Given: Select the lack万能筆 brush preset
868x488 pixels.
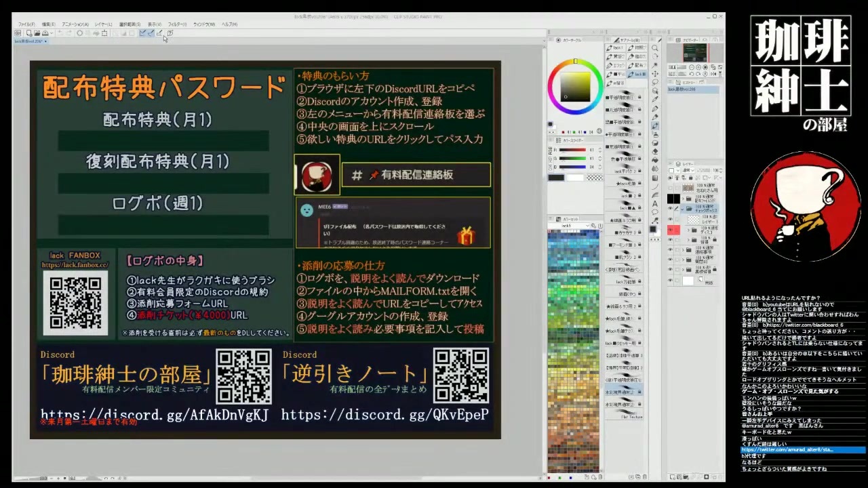Looking at the screenshot, I should point(624,280).
